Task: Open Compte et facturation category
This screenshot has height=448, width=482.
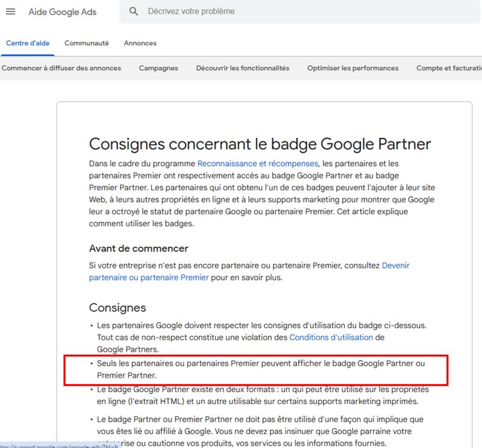Action: pos(449,68)
